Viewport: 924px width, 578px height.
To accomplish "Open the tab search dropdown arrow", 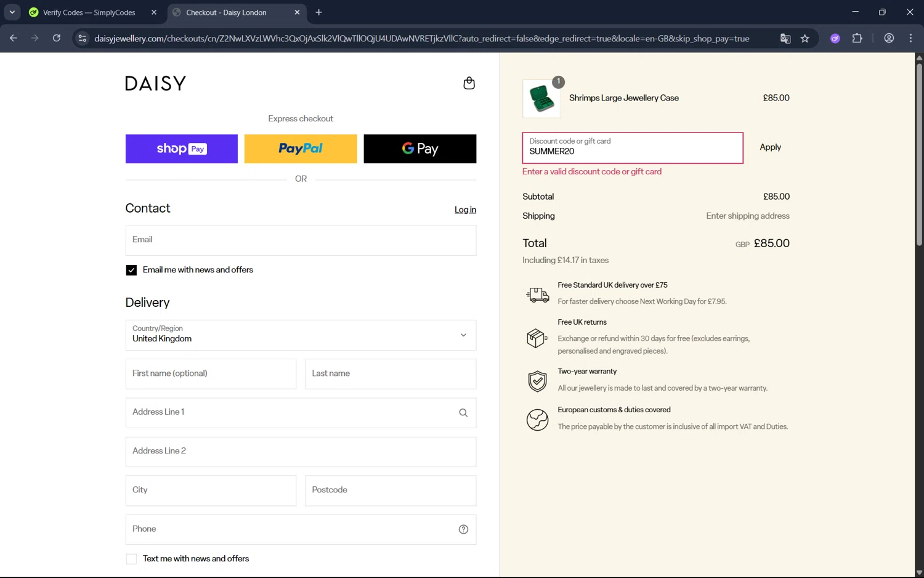I will pyautogui.click(x=12, y=12).
